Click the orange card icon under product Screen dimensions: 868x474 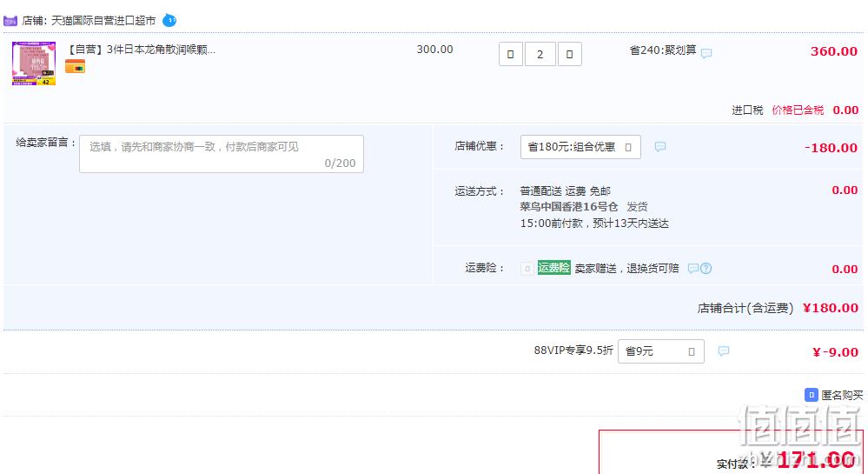click(75, 67)
